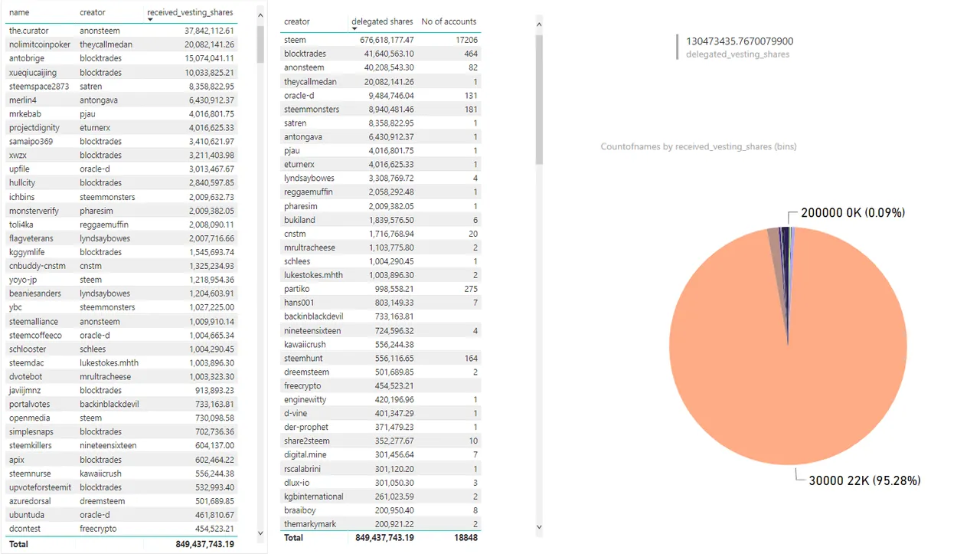
Task: Click the pie label 200000 0K (0.09%)
Action: click(x=852, y=212)
